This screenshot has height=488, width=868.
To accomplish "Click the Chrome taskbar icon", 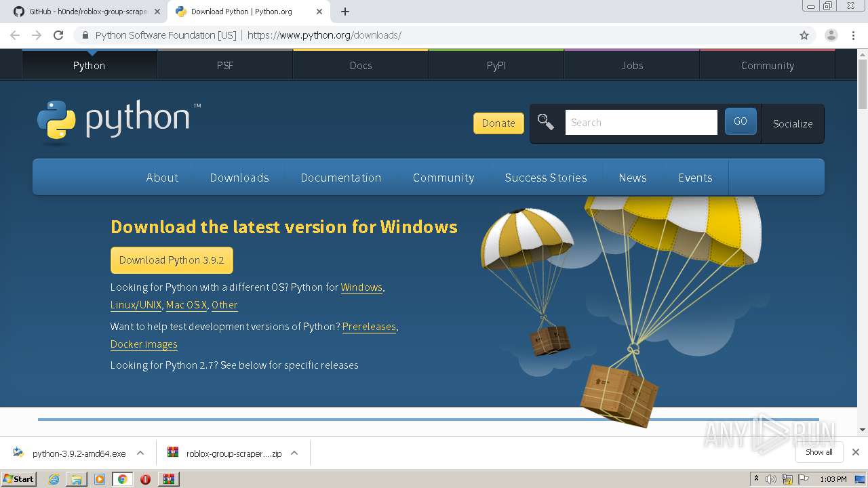I will point(122,479).
